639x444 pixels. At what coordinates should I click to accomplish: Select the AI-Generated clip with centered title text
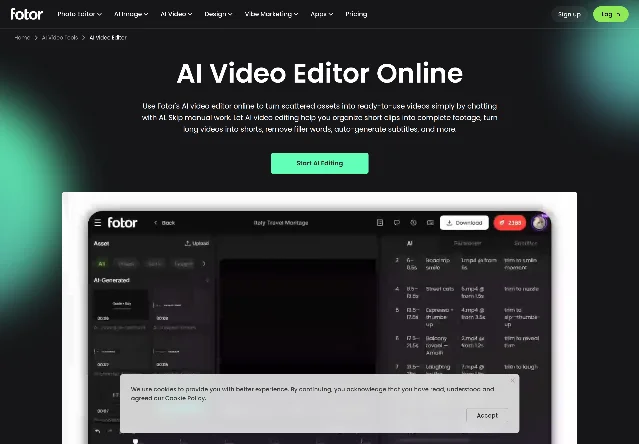pyautogui.click(x=121, y=306)
